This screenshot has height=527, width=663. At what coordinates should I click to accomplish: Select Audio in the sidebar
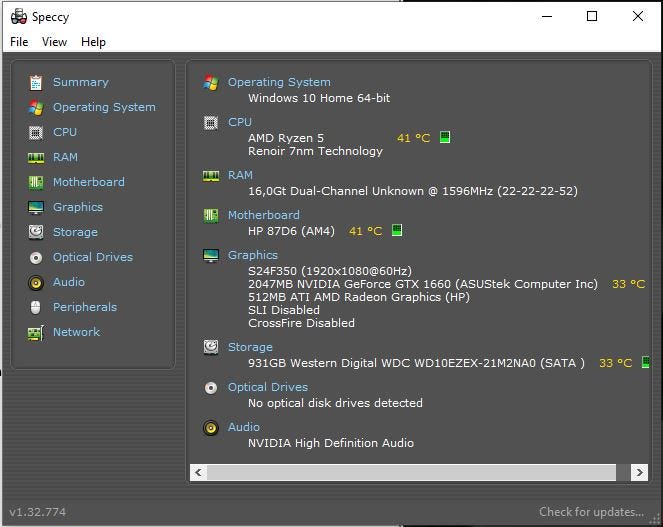pos(68,282)
